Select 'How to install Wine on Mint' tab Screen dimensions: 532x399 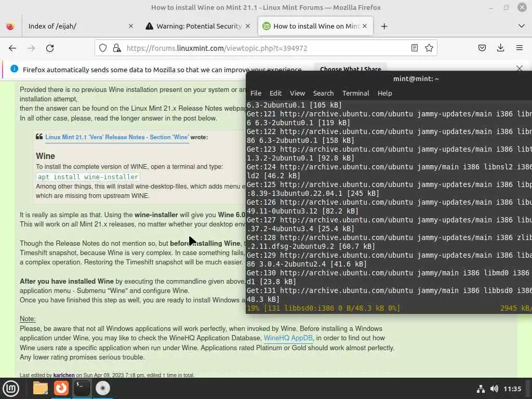click(315, 26)
